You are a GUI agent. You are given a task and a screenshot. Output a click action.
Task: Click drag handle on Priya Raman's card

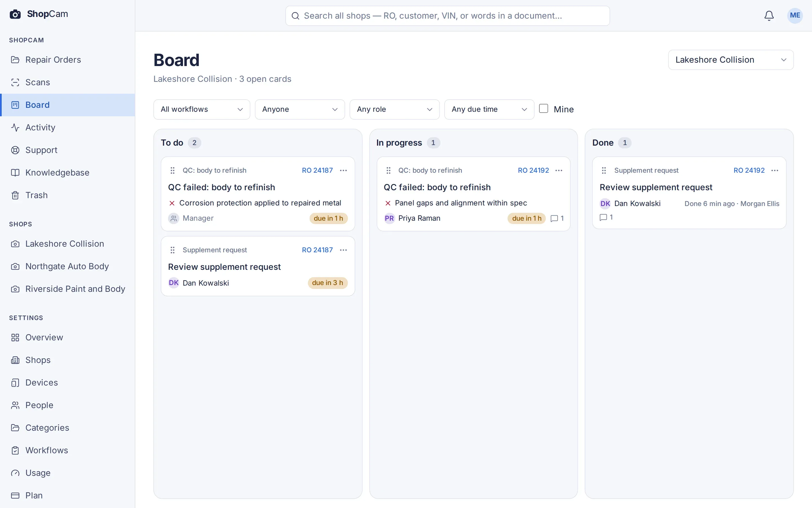pyautogui.click(x=388, y=170)
